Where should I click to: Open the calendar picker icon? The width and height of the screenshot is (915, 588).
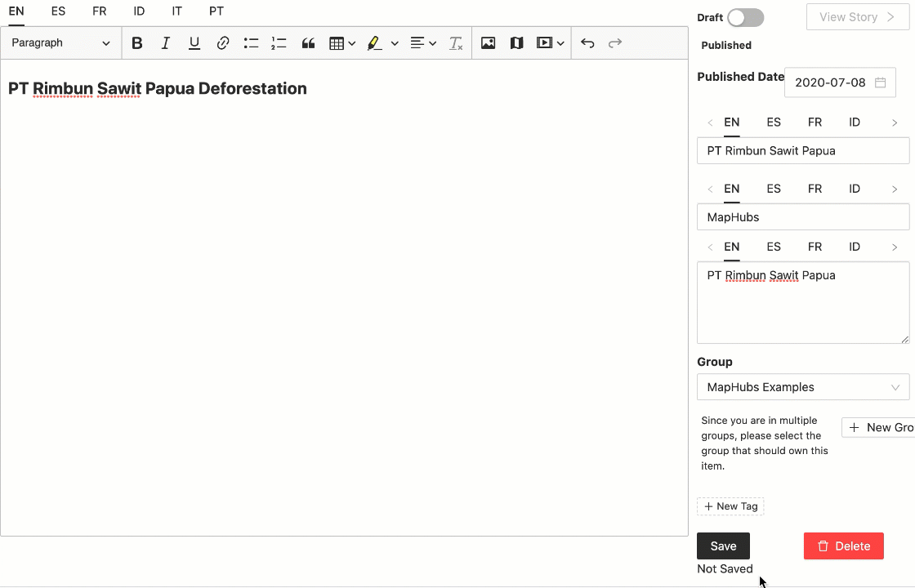pos(881,82)
